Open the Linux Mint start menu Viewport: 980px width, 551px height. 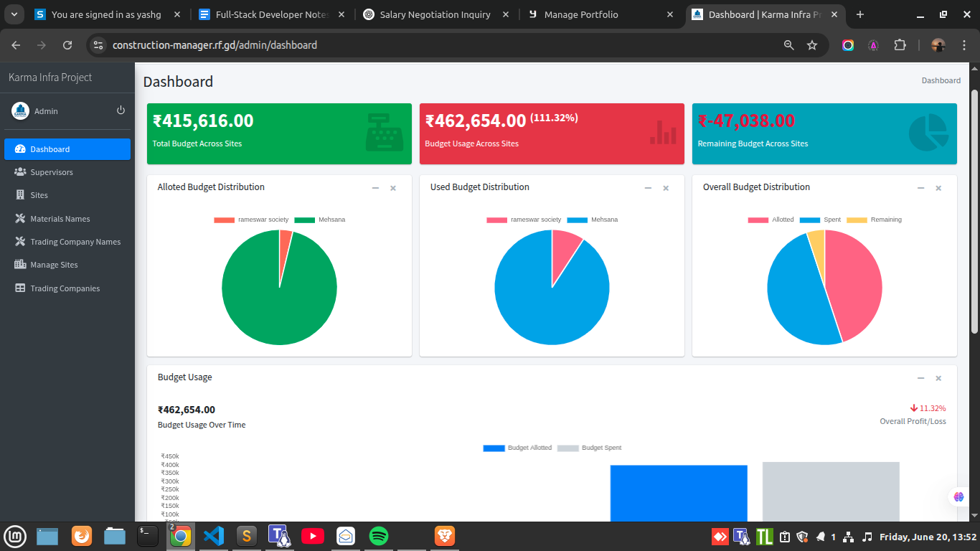(x=15, y=536)
